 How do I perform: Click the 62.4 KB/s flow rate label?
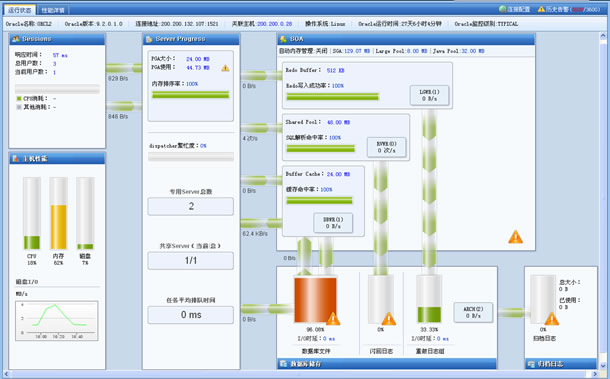pyautogui.click(x=255, y=233)
